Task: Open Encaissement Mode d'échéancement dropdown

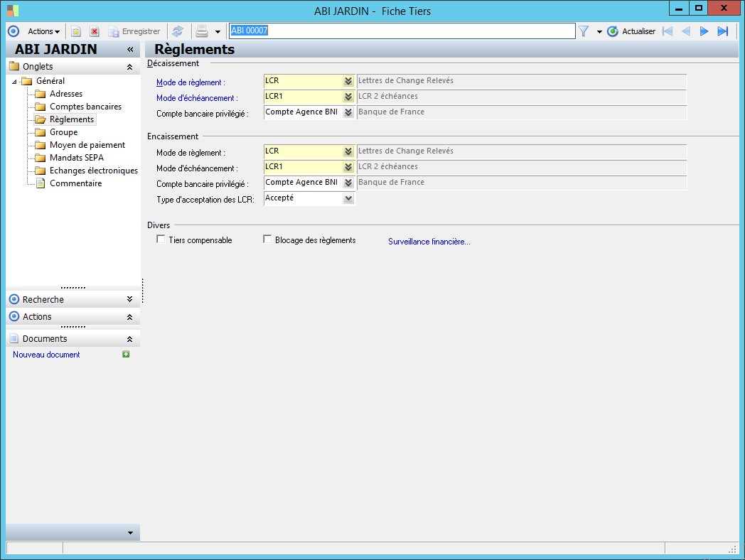Action: pyautogui.click(x=348, y=167)
